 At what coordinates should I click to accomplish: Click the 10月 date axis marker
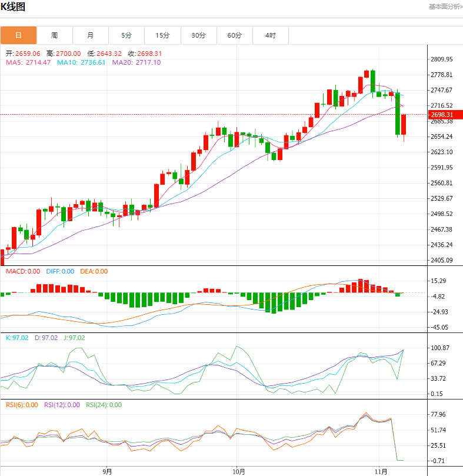coord(238,471)
